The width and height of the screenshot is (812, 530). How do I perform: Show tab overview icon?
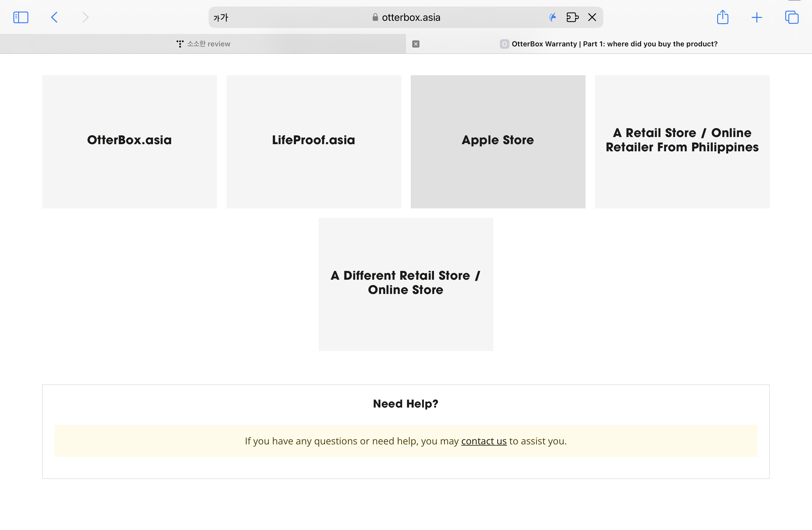[791, 17]
